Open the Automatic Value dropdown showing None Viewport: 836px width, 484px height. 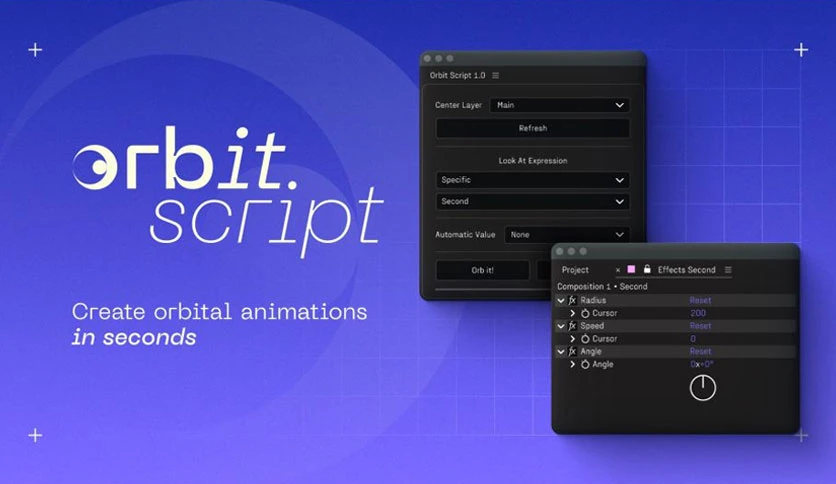coord(567,235)
